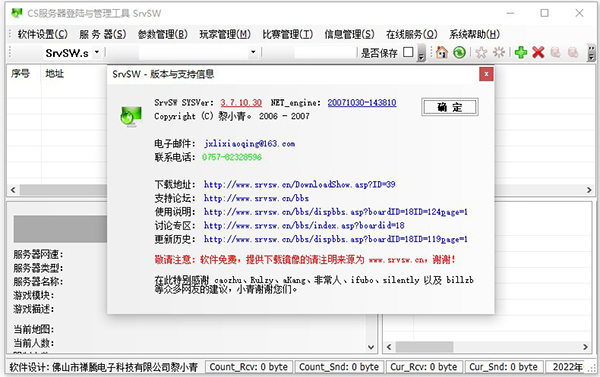
Task: Click lower right panel left scroll arrow
Action: [x=389, y=347]
